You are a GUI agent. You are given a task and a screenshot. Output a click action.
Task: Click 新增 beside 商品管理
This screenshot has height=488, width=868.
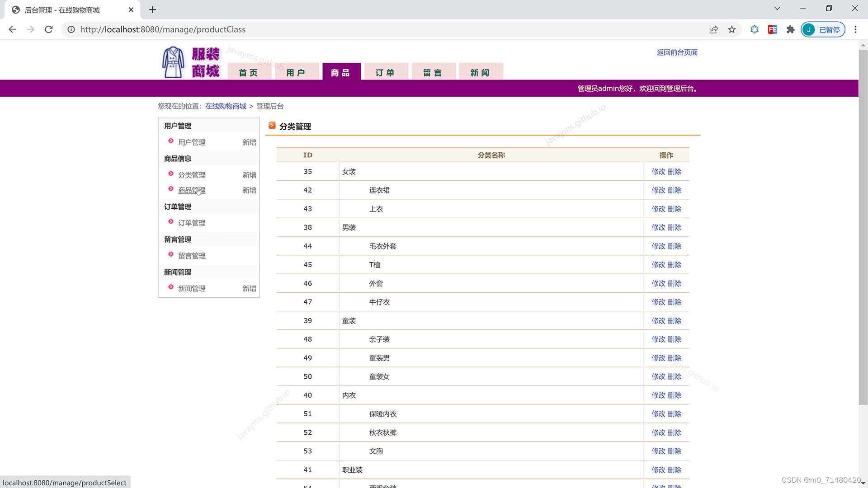pos(249,190)
